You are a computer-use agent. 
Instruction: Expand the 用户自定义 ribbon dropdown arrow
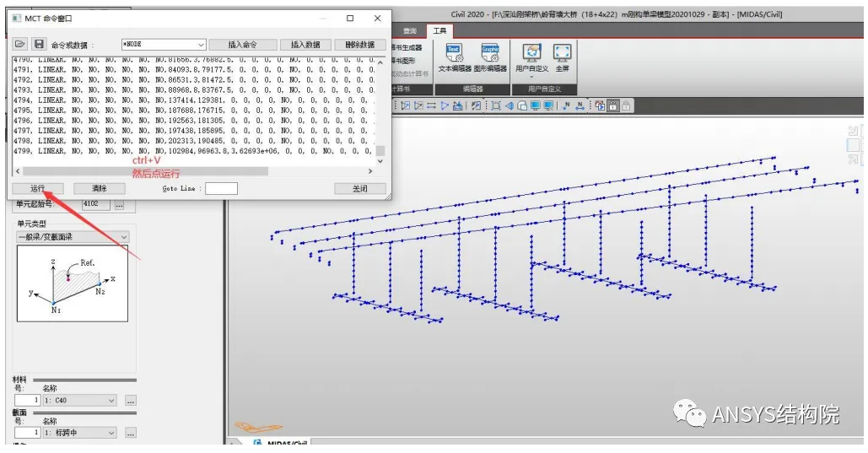pos(532,77)
